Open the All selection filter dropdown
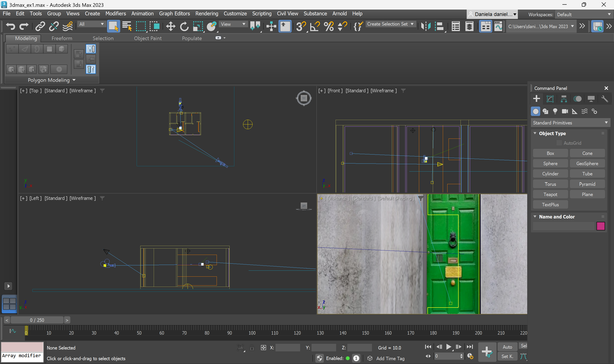 (x=91, y=24)
